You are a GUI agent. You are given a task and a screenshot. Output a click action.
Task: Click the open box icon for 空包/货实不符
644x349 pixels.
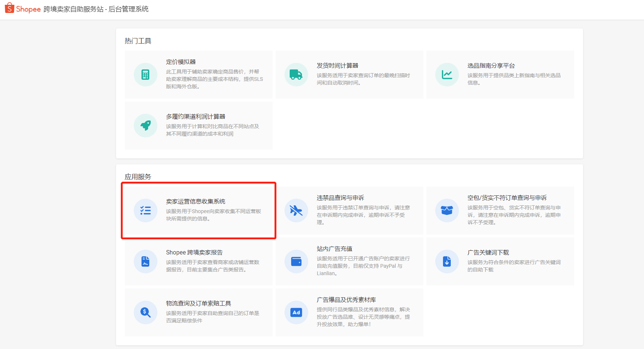click(x=447, y=211)
